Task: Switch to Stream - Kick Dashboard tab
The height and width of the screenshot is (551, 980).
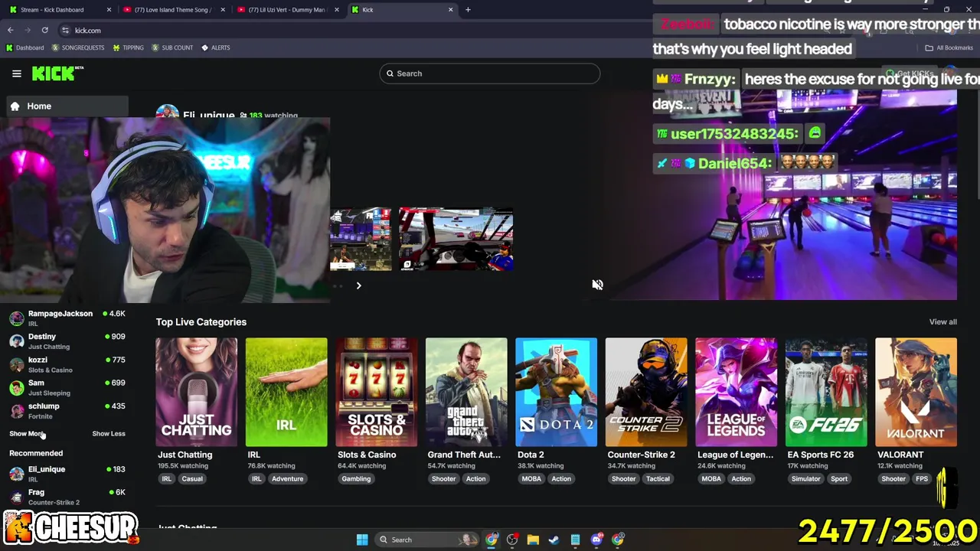Action: click(61, 10)
